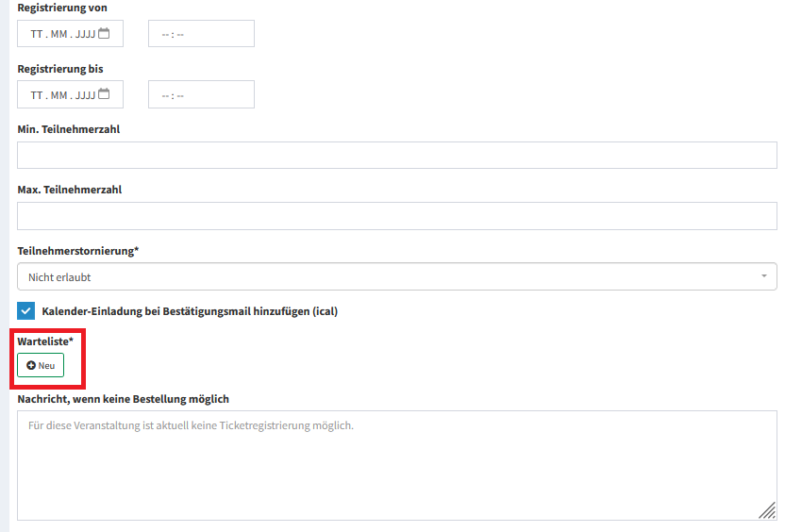Select day TT in Registrierung bis date
Image resolution: width=785 pixels, height=532 pixels.
[x=37, y=95]
